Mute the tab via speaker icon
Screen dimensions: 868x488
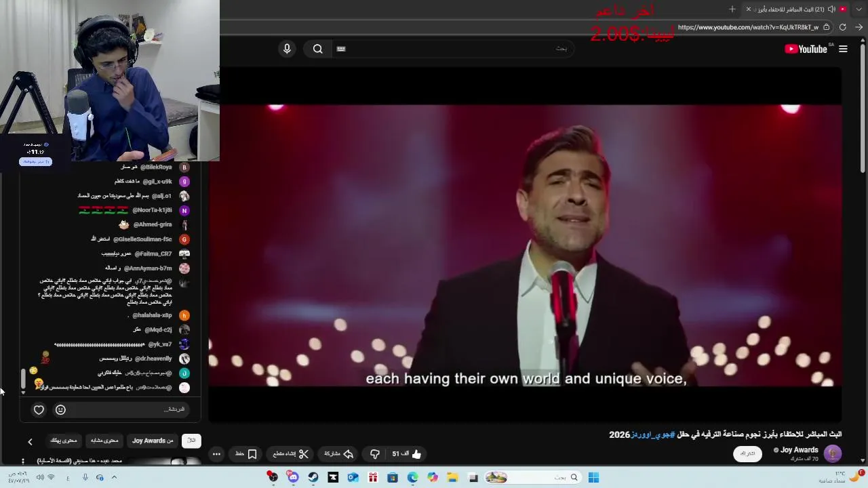tap(831, 9)
